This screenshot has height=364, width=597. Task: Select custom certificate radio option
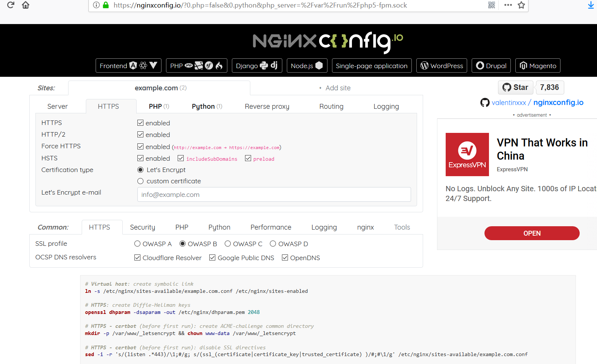pos(140,181)
